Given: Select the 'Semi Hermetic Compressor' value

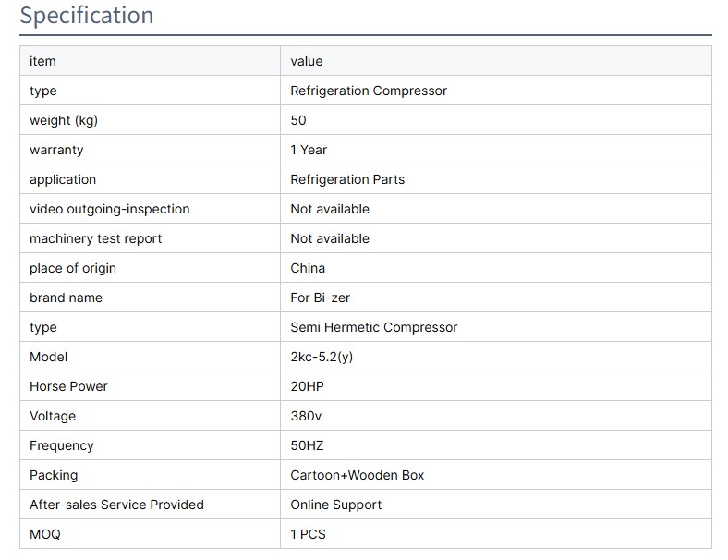Looking at the screenshot, I should 373,327.
